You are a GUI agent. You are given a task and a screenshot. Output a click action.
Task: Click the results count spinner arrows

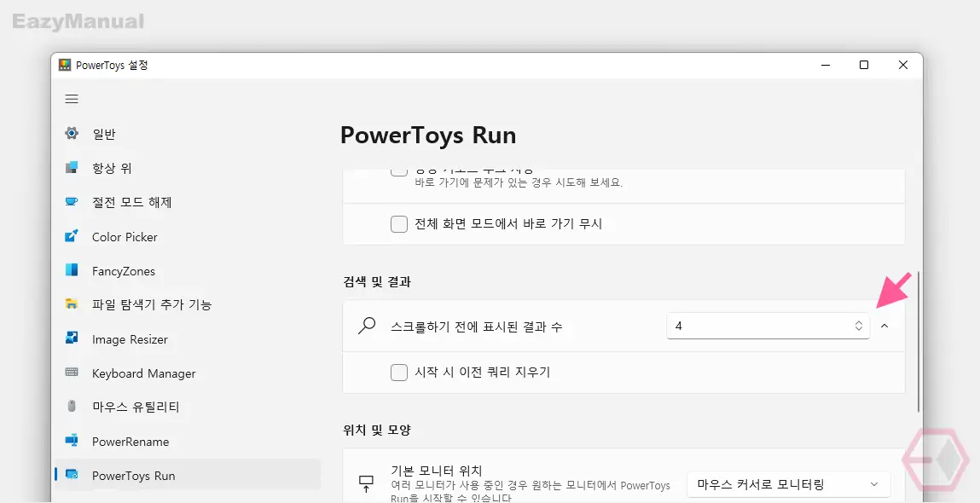click(859, 326)
